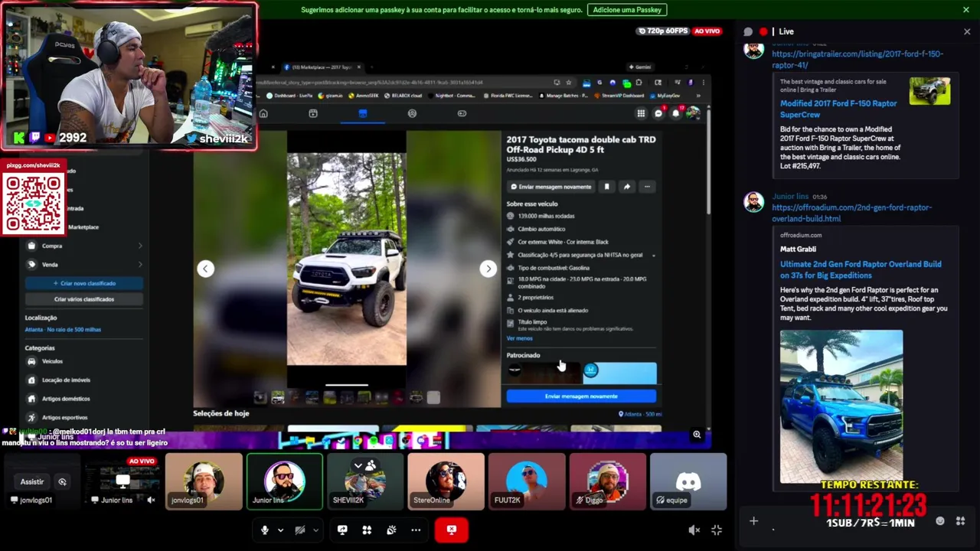Turn on the camera in call

[x=300, y=530]
